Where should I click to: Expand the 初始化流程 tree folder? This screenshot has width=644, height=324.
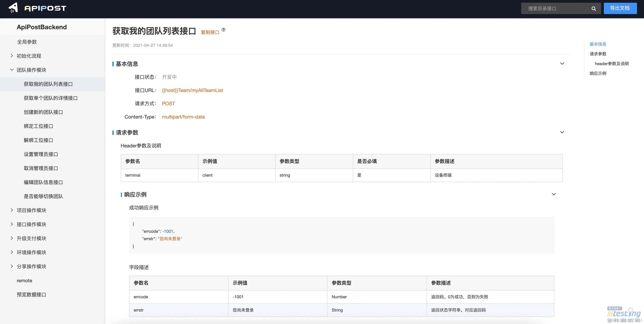[x=12, y=56]
